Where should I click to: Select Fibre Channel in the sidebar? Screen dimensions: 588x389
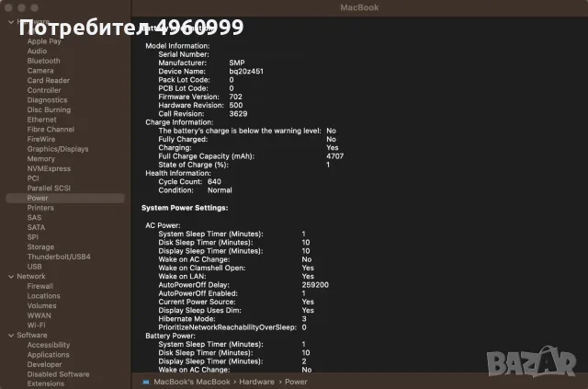(51, 129)
